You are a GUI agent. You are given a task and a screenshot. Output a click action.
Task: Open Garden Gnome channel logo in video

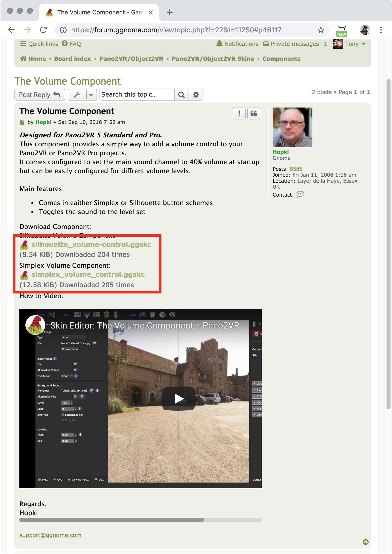(35, 325)
